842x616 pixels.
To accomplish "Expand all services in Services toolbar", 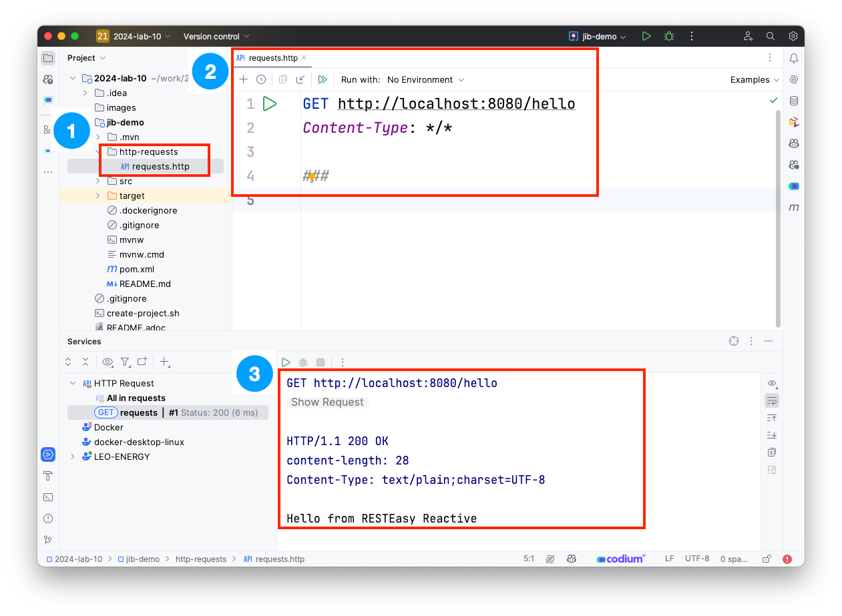I will click(68, 362).
